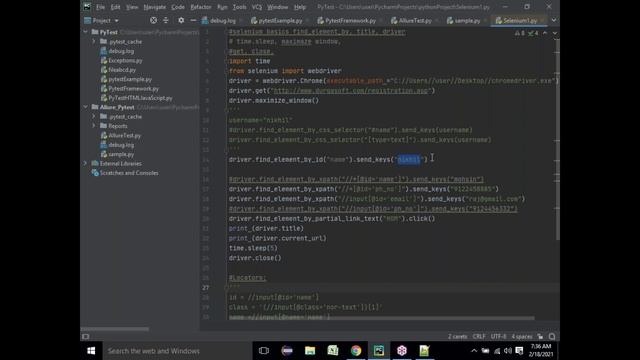Click the volume icon in system tray
The width and height of the screenshot is (640, 360).
point(508,351)
